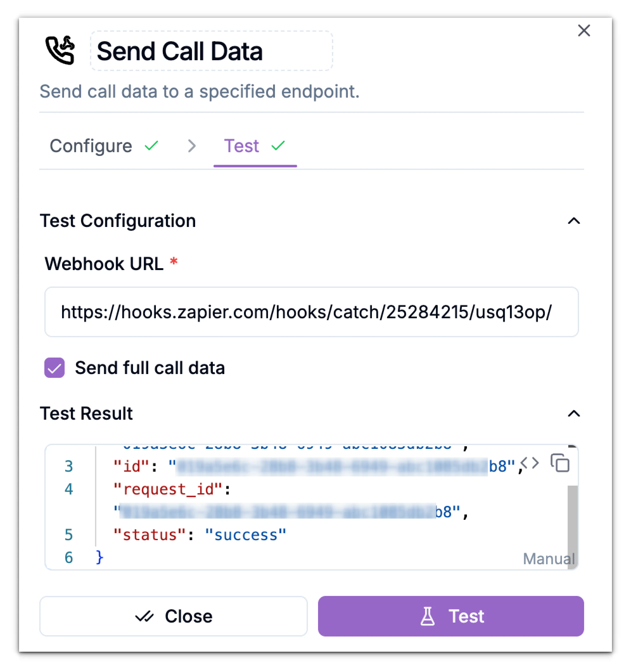Collapse the Test Configuration section
This screenshot has height=672, width=631.
click(574, 221)
